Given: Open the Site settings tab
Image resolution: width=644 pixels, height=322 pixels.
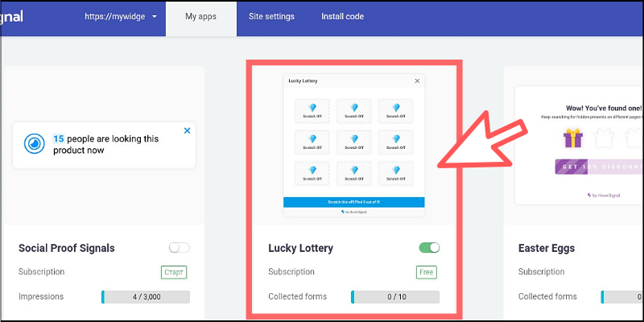Looking at the screenshot, I should tap(271, 17).
